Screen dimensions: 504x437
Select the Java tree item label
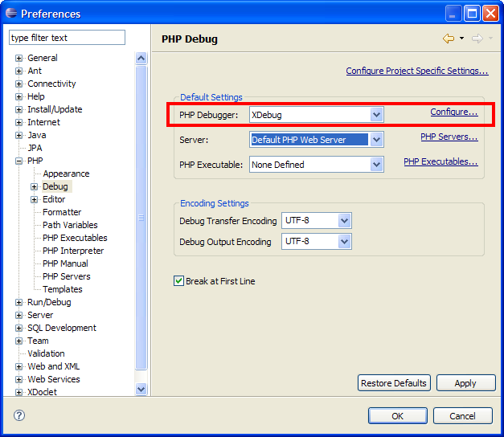37,135
